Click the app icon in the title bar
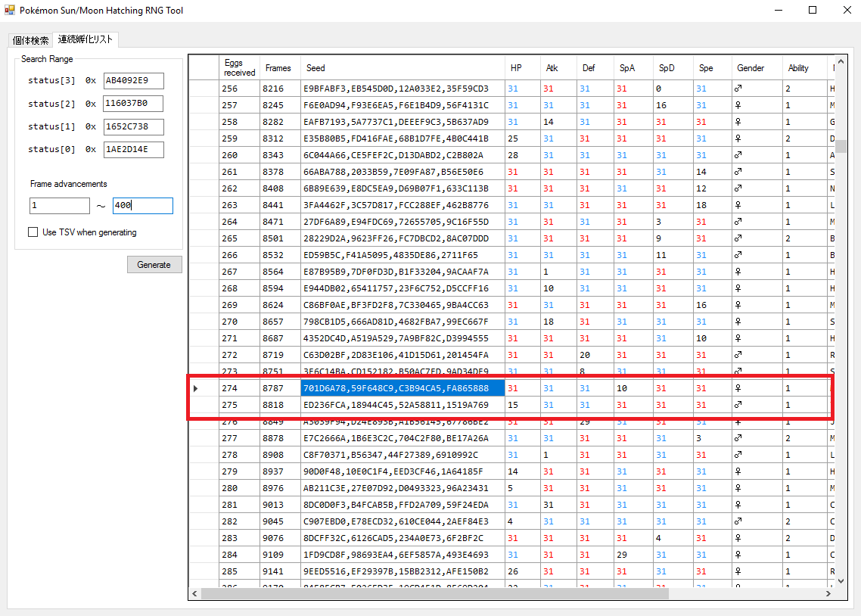The width and height of the screenshot is (861, 616). [10, 11]
